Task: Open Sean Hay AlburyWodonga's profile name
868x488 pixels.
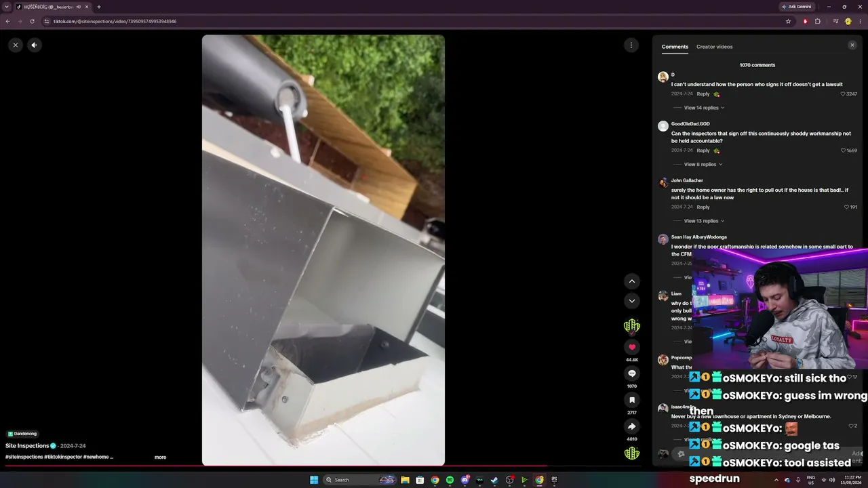Action: click(x=699, y=237)
